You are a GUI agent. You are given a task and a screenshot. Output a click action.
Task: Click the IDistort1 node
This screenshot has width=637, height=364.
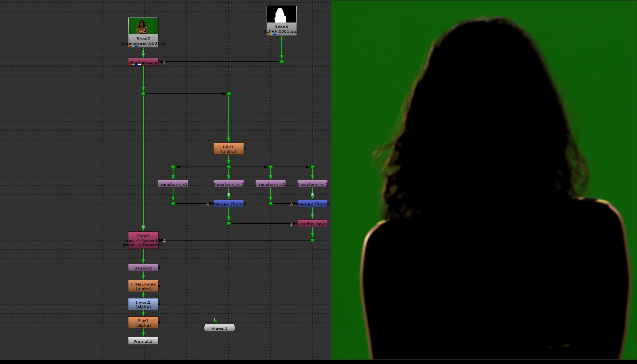pos(143,268)
